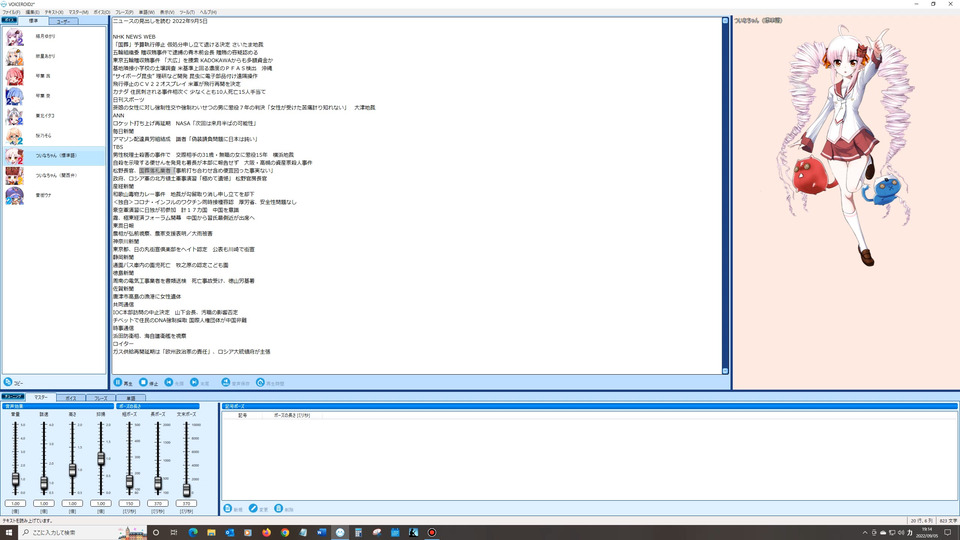Open the Word (単語) menu
The width and height of the screenshot is (960, 540).
[x=147, y=12]
